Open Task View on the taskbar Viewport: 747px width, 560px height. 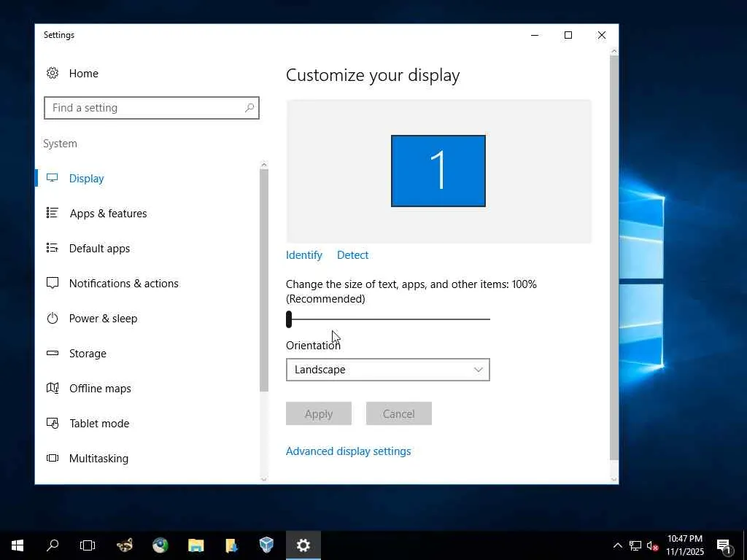(x=88, y=545)
